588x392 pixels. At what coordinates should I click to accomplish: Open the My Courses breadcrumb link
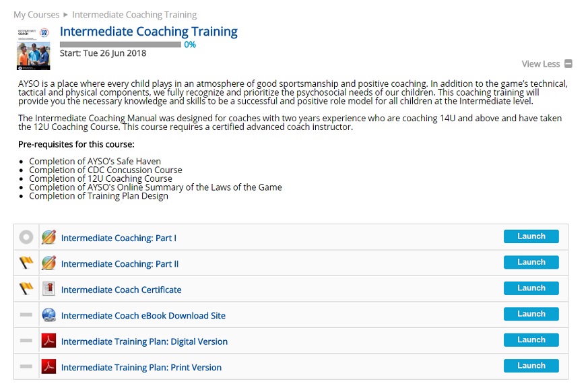coord(36,14)
